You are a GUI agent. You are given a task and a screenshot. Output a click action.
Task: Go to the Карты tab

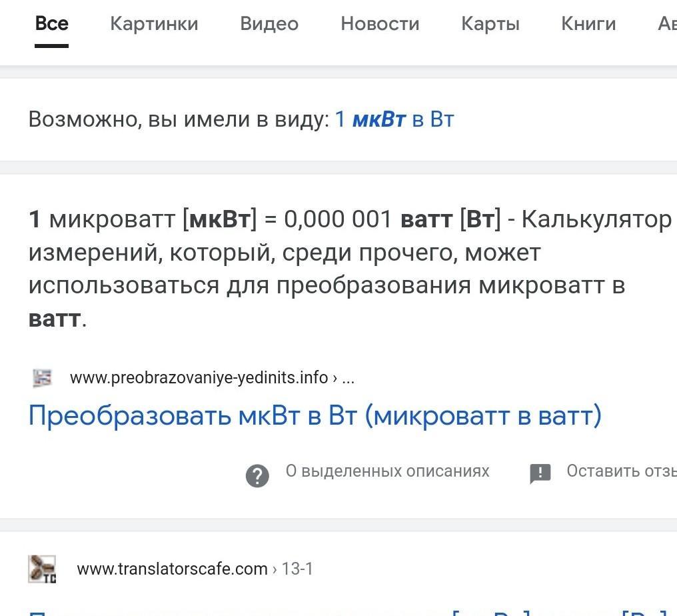[490, 24]
